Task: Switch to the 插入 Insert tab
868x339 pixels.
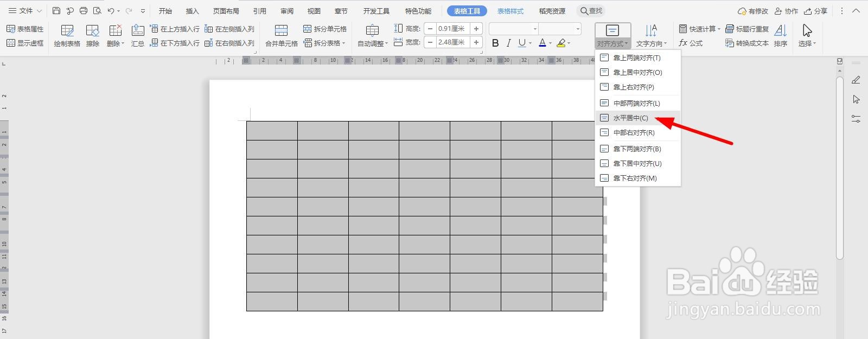Action: pyautogui.click(x=192, y=11)
